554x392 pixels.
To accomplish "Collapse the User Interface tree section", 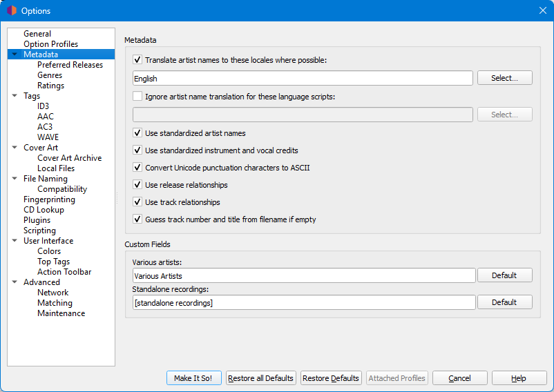I will pyautogui.click(x=15, y=241).
